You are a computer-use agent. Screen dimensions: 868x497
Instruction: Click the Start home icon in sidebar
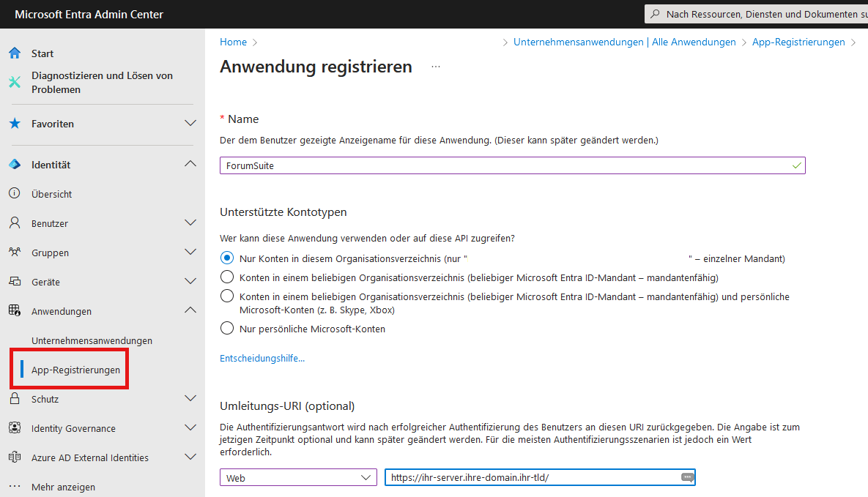point(15,53)
